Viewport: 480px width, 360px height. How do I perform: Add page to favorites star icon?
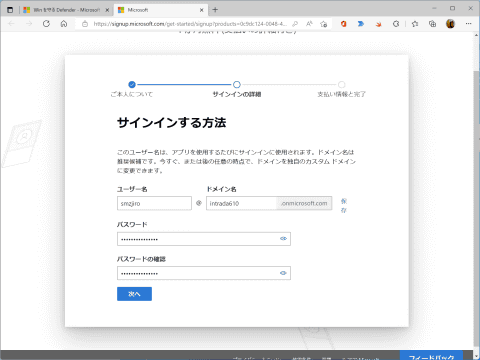[324, 24]
